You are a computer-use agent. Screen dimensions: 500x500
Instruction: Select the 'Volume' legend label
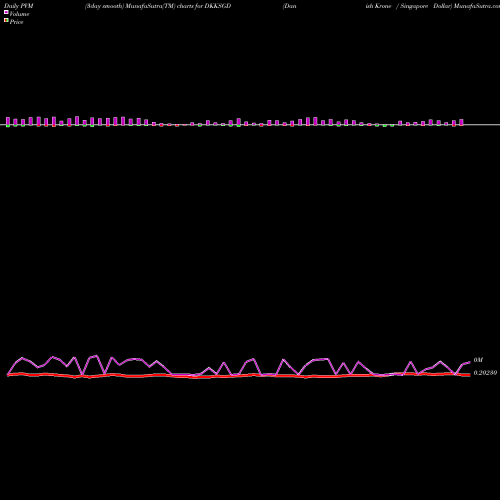(19, 14)
